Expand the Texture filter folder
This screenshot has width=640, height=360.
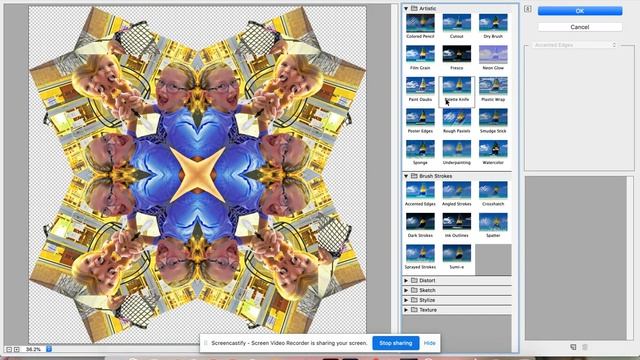(406, 310)
